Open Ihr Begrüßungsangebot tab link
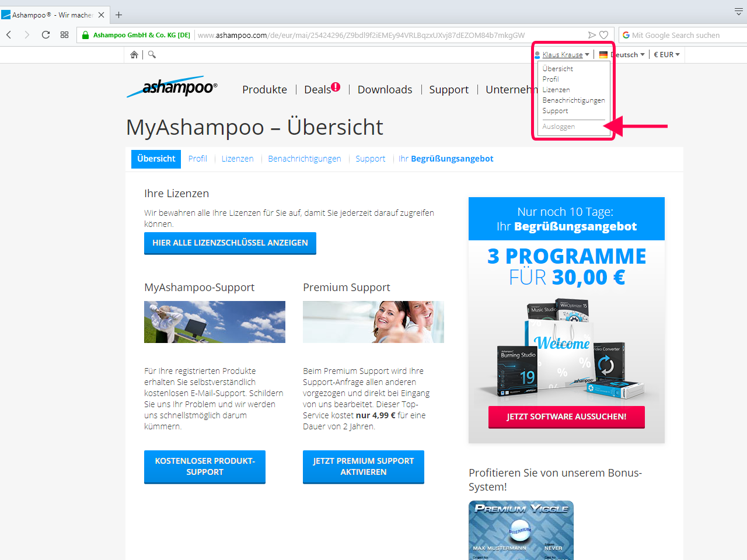Image resolution: width=747 pixels, height=560 pixels. click(446, 159)
